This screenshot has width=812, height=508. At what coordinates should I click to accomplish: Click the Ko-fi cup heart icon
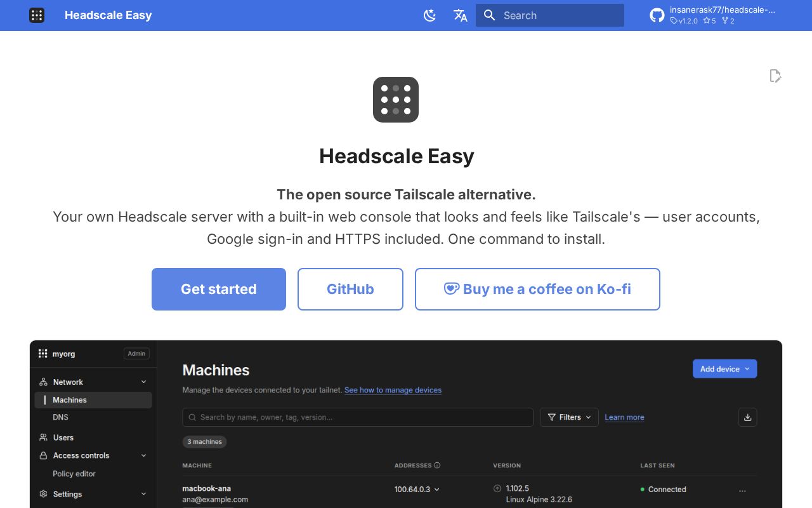[452, 288]
